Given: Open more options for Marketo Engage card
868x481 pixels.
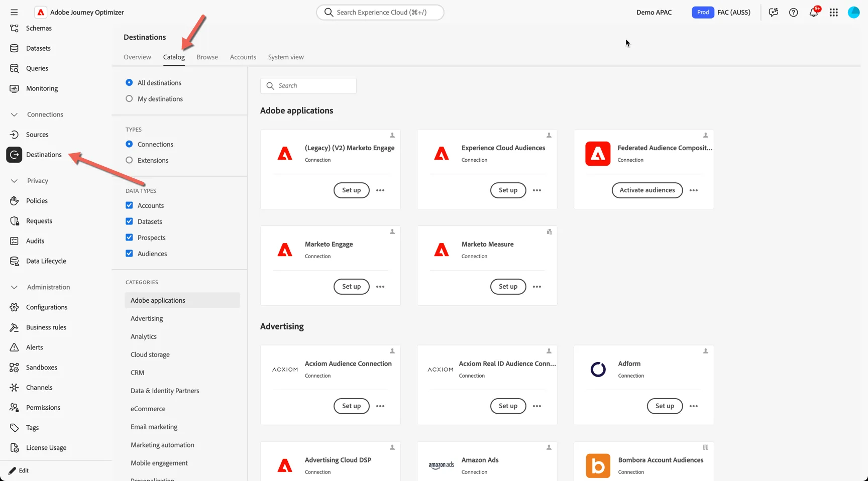Looking at the screenshot, I should pyautogui.click(x=380, y=287).
